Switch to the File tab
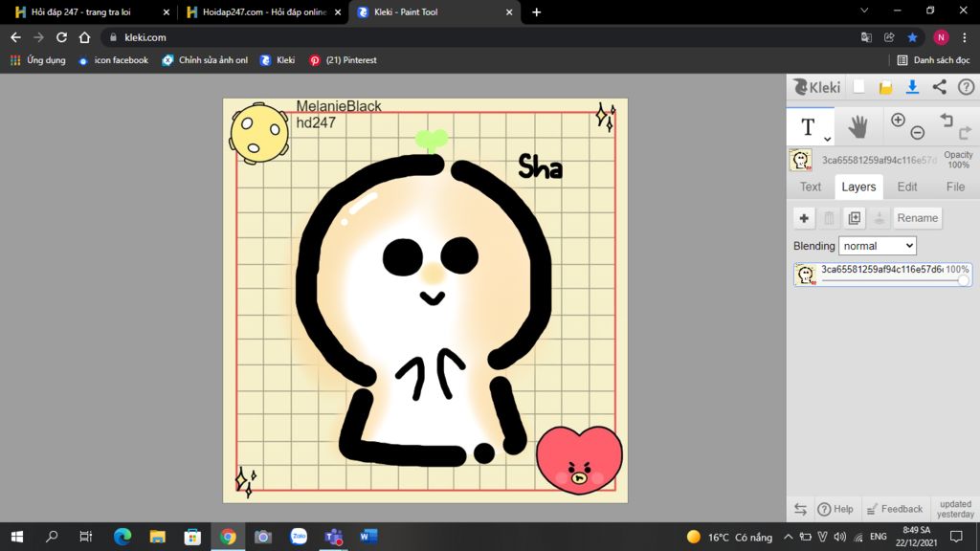Image resolution: width=980 pixels, height=551 pixels. click(955, 187)
